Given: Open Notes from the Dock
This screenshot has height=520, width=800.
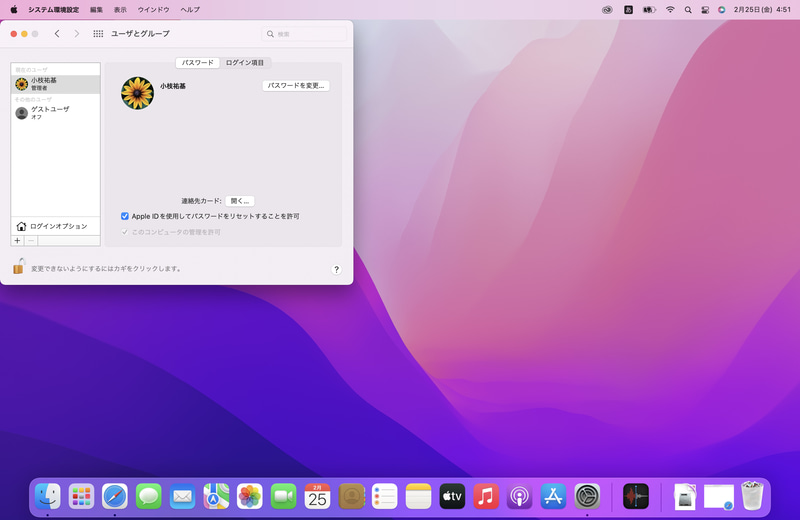Looking at the screenshot, I should tap(418, 496).
